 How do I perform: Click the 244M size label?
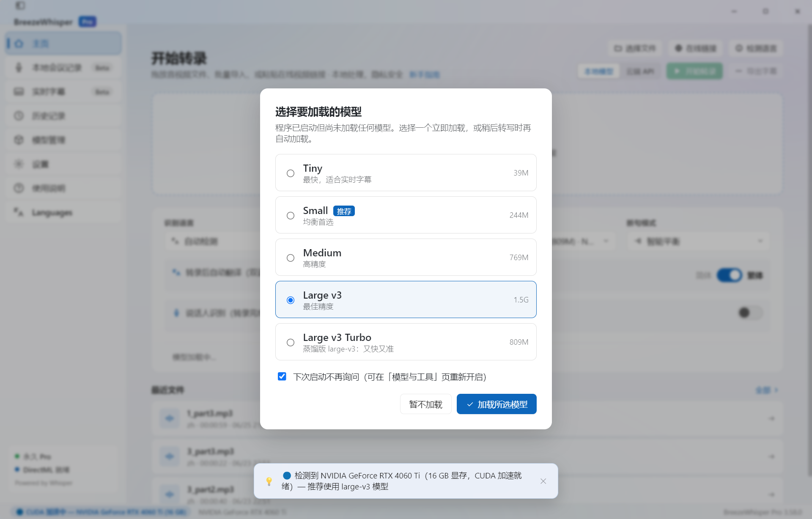[519, 215]
